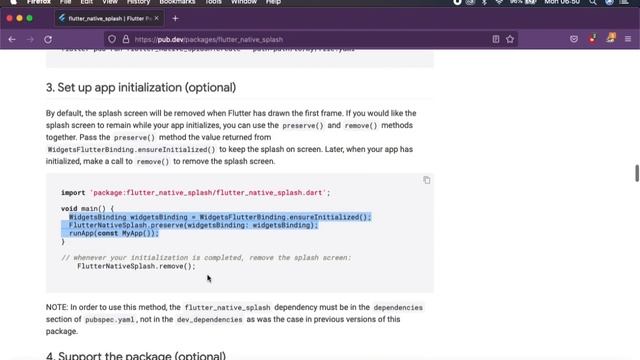Open the Window menu

[244, 2]
